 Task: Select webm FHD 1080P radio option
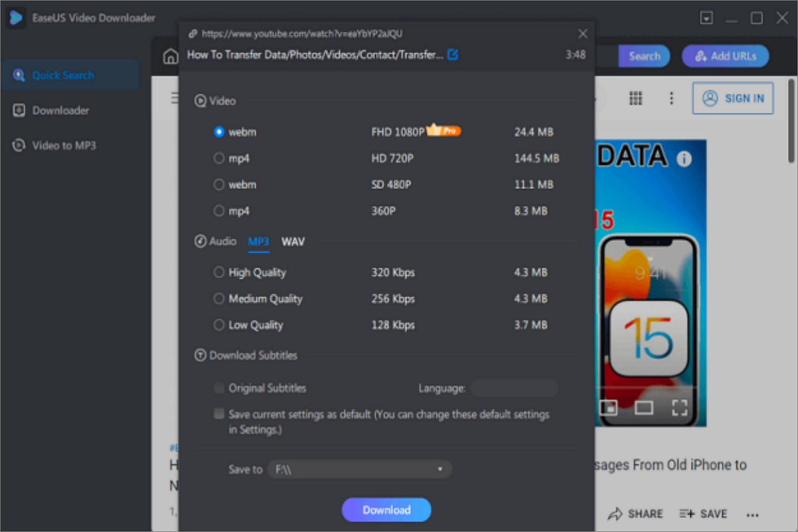219,132
